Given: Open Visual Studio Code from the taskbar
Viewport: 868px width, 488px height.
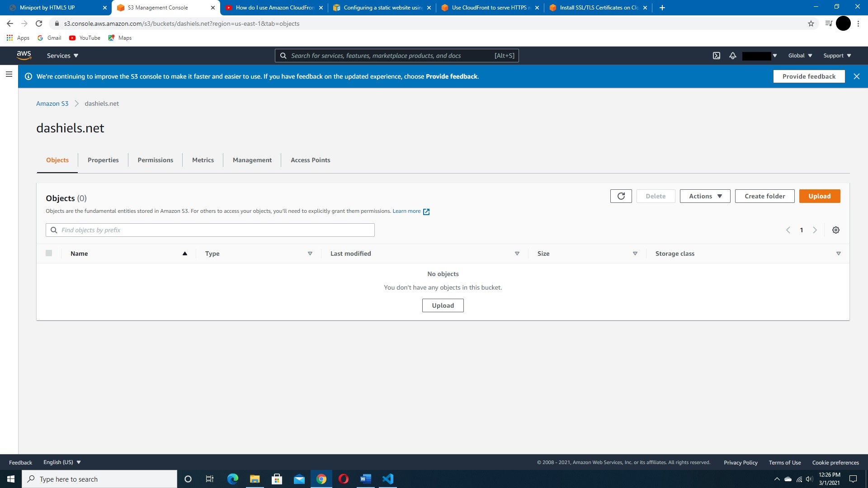Looking at the screenshot, I should point(387,479).
